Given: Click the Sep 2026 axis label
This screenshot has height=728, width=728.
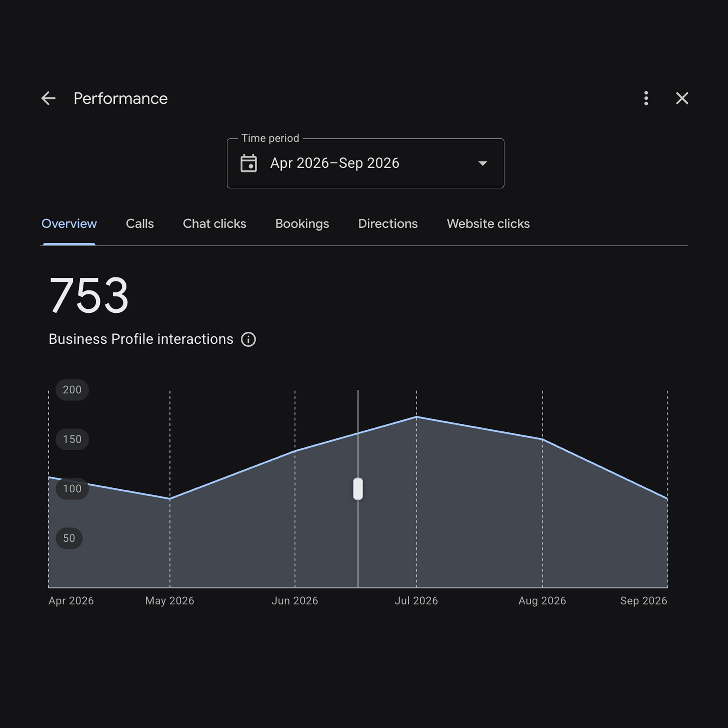Looking at the screenshot, I should tap(644, 601).
